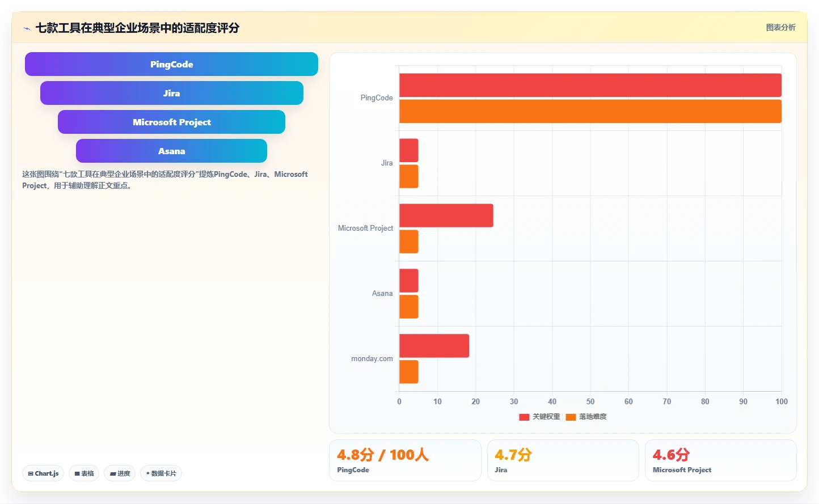This screenshot has height=504, width=819.
Task: Click the Jira y-axis label
Action: pyautogui.click(x=387, y=163)
